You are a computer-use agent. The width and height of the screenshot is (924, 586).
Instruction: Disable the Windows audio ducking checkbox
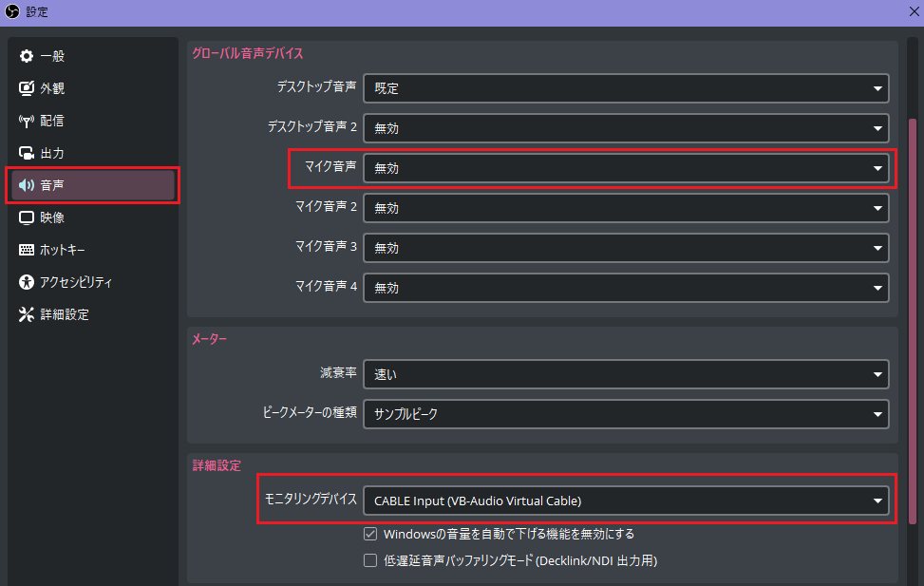point(371,534)
